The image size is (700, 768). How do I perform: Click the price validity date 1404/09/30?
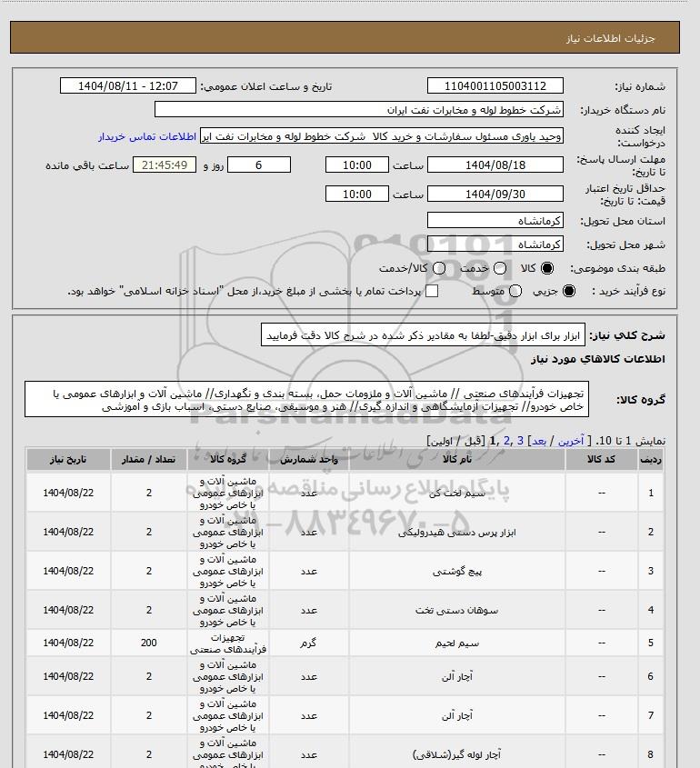point(495,194)
